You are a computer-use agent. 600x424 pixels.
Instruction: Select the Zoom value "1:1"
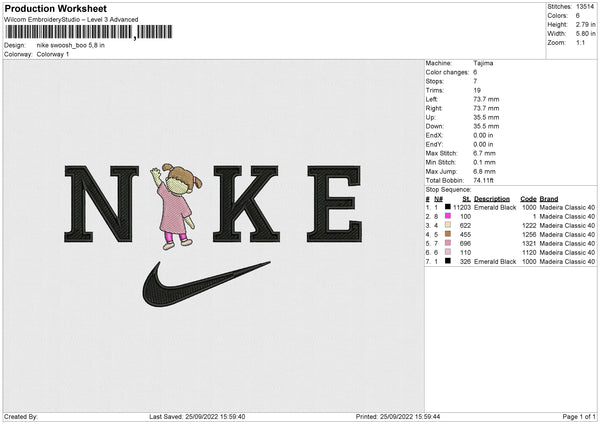580,42
